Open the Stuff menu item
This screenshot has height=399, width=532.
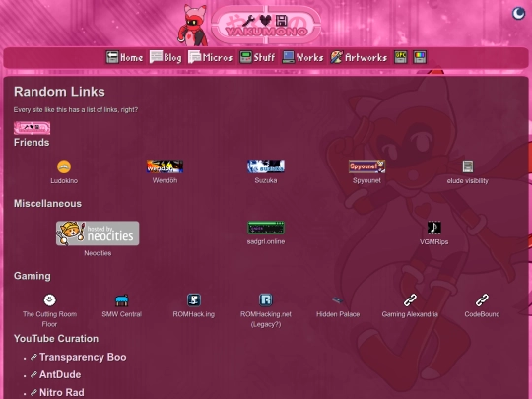(257, 57)
